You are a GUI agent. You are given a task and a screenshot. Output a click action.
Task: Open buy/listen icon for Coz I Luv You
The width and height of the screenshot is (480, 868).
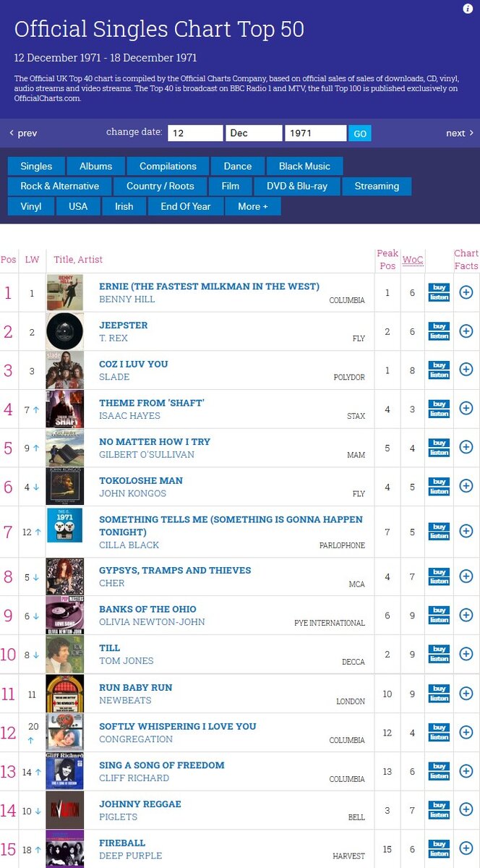(x=439, y=370)
